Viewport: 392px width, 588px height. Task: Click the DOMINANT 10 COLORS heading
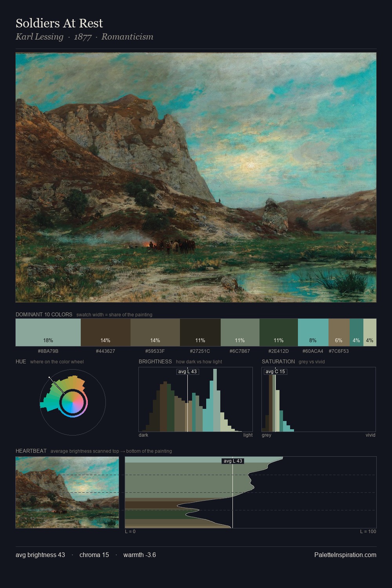(44, 314)
